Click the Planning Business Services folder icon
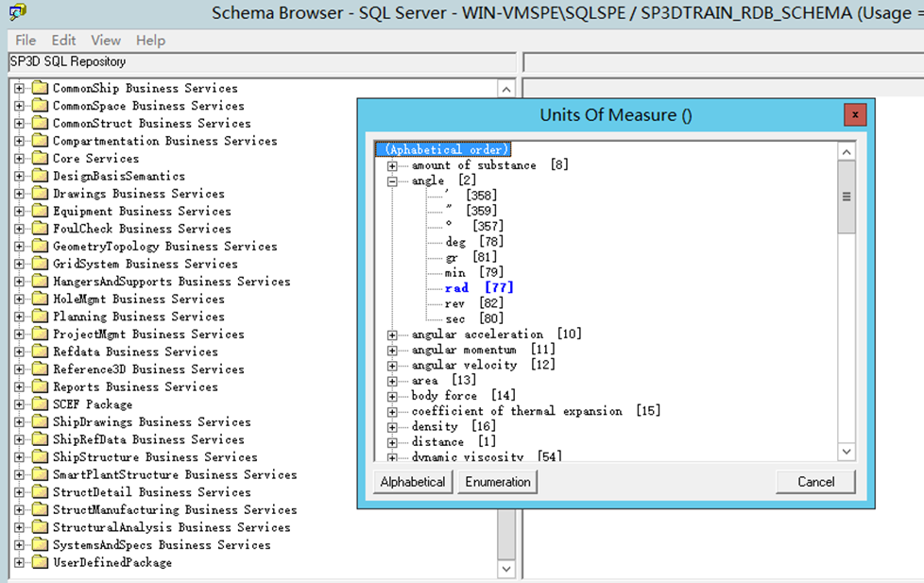This screenshot has height=583, width=924. (40, 317)
